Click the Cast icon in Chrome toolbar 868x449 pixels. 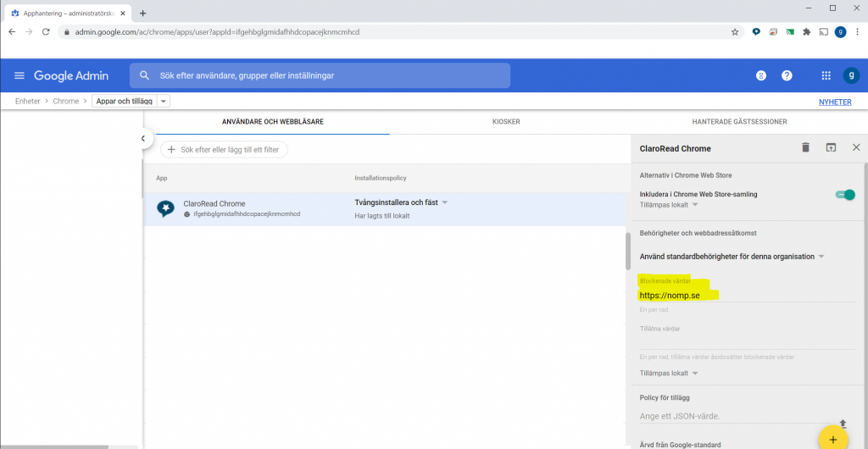(x=824, y=32)
